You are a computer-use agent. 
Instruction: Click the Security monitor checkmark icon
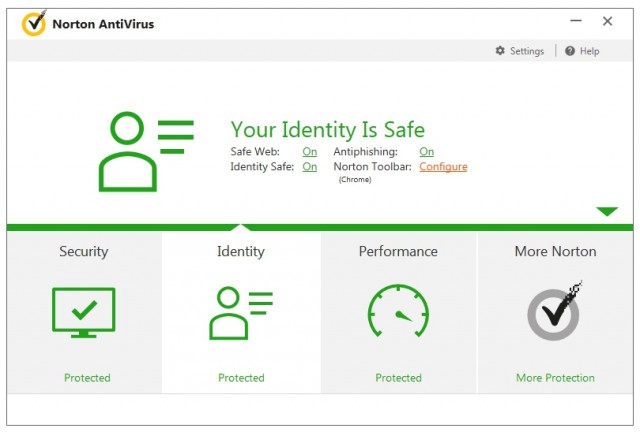click(84, 312)
